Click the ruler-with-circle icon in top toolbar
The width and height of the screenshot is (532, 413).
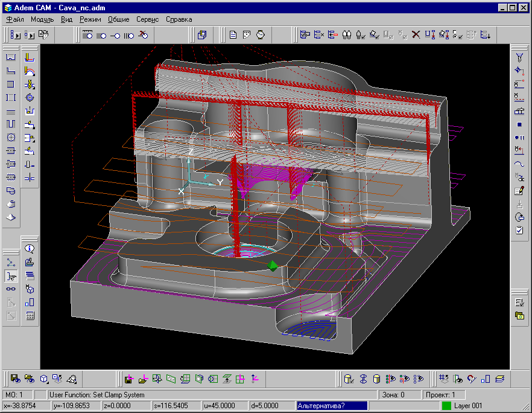[x=87, y=34]
